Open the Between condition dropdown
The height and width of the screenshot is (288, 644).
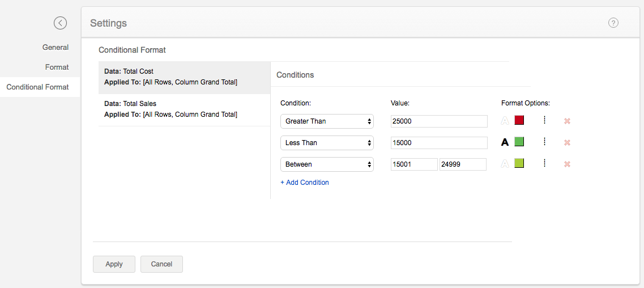pos(327,164)
